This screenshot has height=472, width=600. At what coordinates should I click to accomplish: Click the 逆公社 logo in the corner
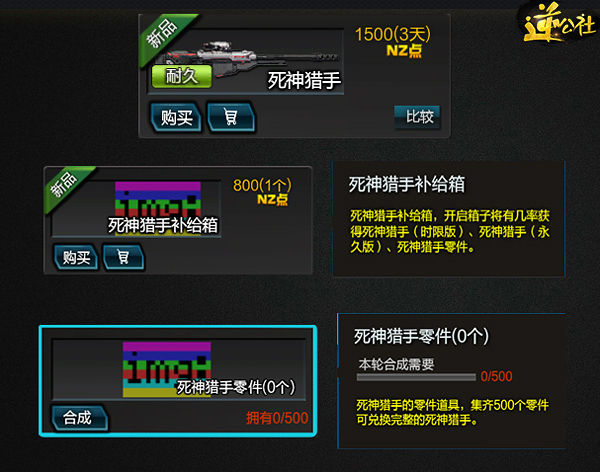[x=559, y=24]
